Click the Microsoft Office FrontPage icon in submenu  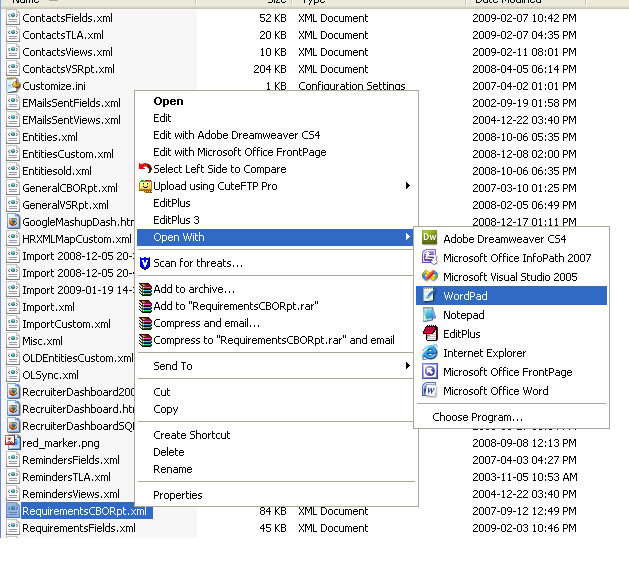[x=430, y=372]
